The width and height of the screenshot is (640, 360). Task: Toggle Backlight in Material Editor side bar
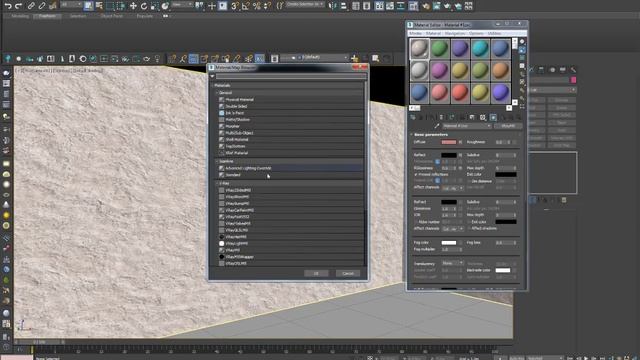click(522, 50)
